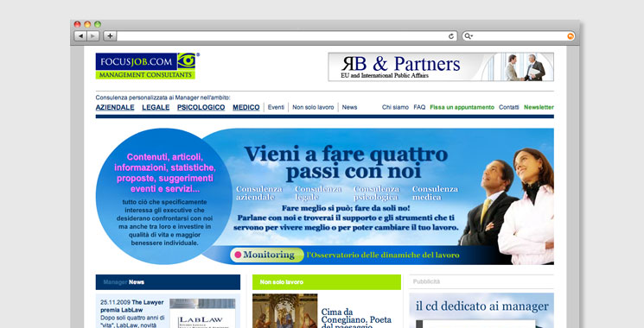
Task: Click the Manager News section header
Action: click(168, 282)
